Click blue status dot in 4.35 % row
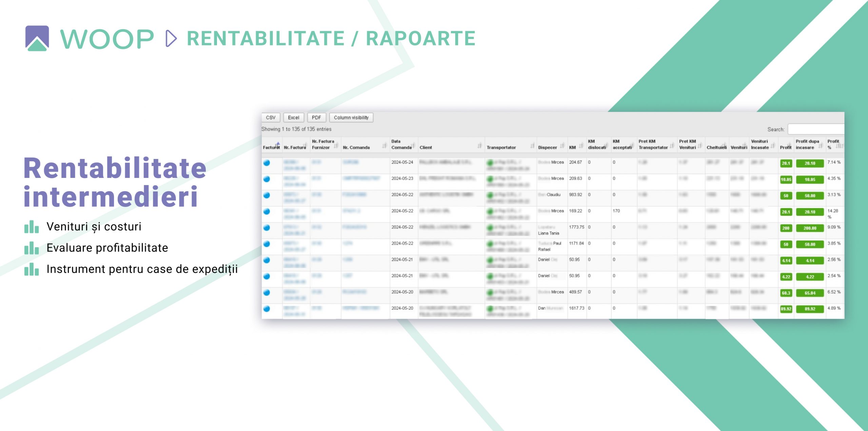Image resolution: width=868 pixels, height=431 pixels. point(267,179)
